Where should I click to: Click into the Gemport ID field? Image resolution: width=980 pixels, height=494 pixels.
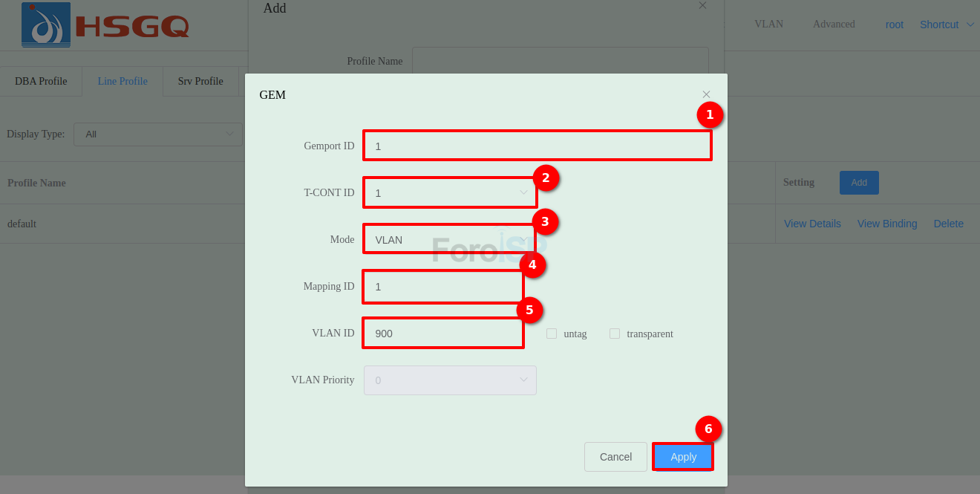point(537,146)
